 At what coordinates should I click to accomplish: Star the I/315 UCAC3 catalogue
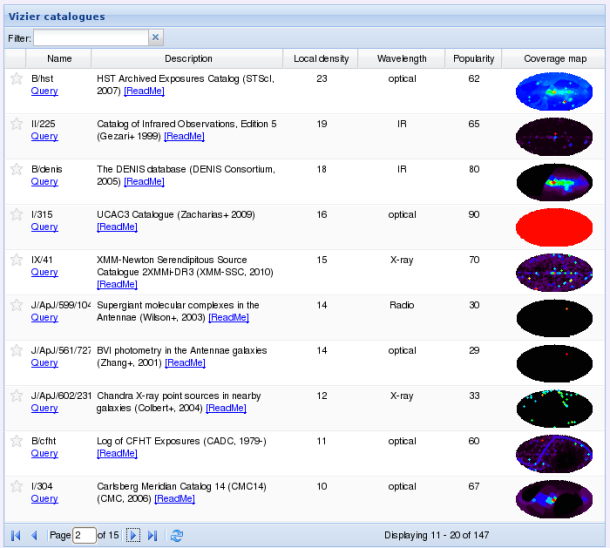click(x=16, y=215)
